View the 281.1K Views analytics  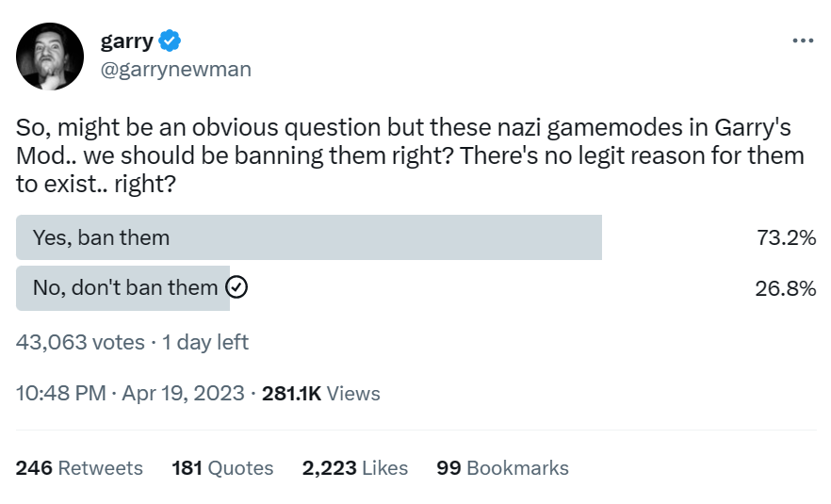point(320,393)
